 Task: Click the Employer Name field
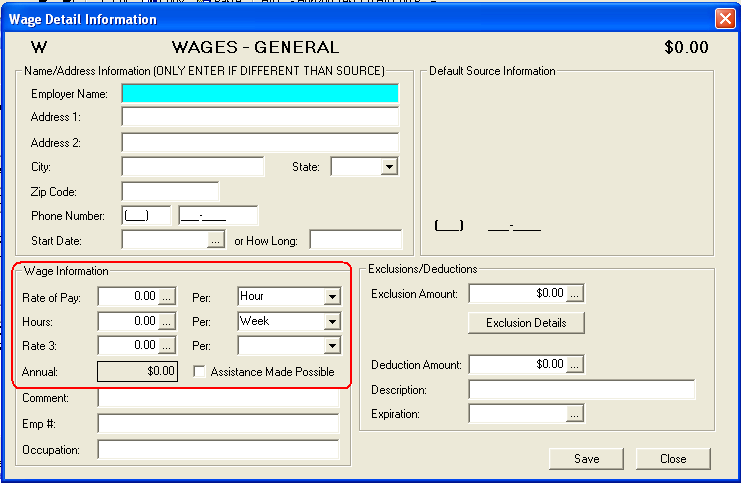tap(260, 93)
